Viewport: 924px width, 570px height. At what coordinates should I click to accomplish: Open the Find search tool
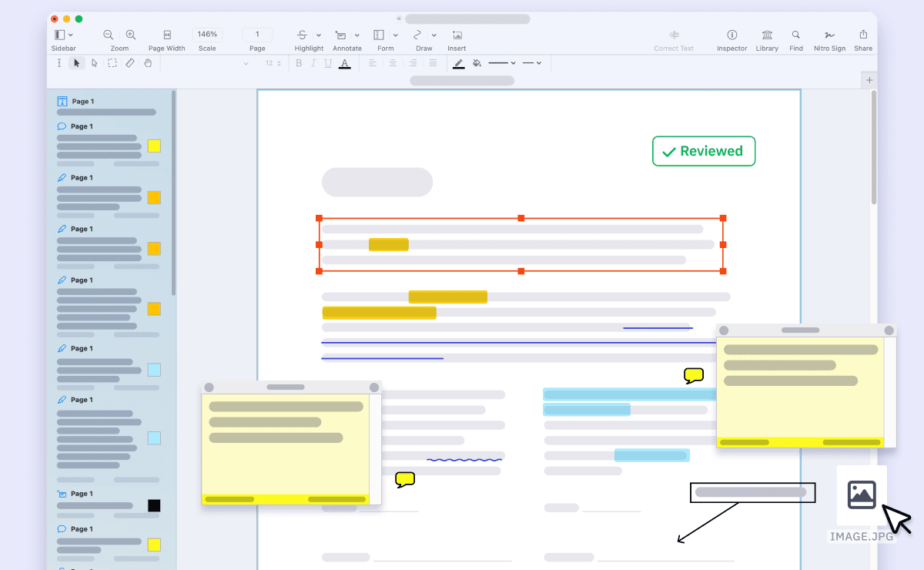tap(796, 35)
